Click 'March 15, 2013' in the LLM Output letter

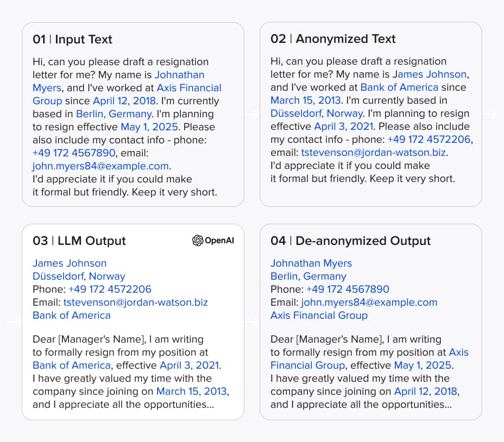click(x=192, y=391)
